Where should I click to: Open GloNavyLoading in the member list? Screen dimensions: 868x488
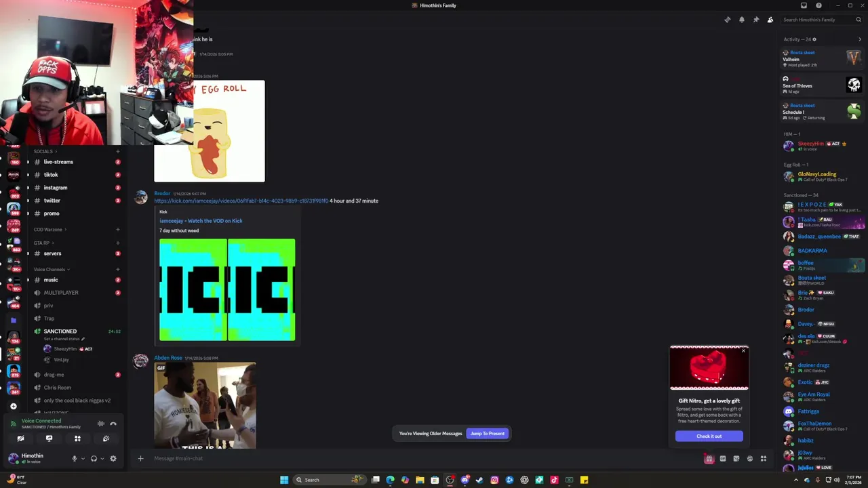(x=823, y=176)
